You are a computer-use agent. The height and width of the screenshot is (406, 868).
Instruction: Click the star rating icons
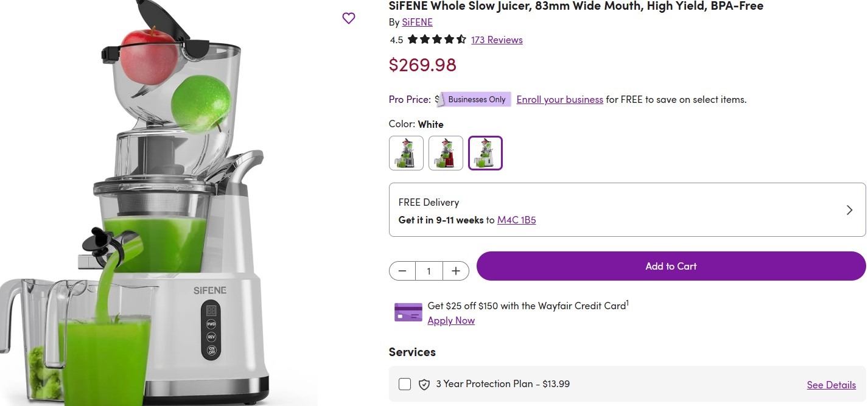[x=436, y=40]
